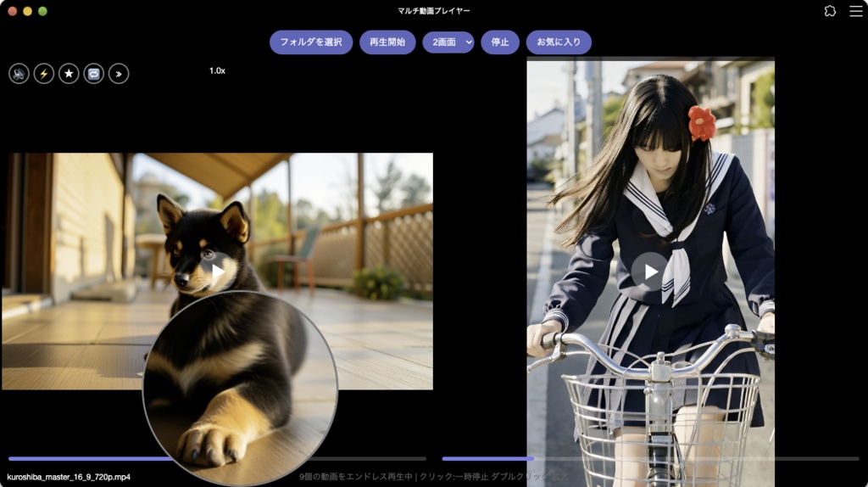Click the circular magnifier over puppy paw
The height and width of the screenshot is (487, 868).
click(x=240, y=388)
